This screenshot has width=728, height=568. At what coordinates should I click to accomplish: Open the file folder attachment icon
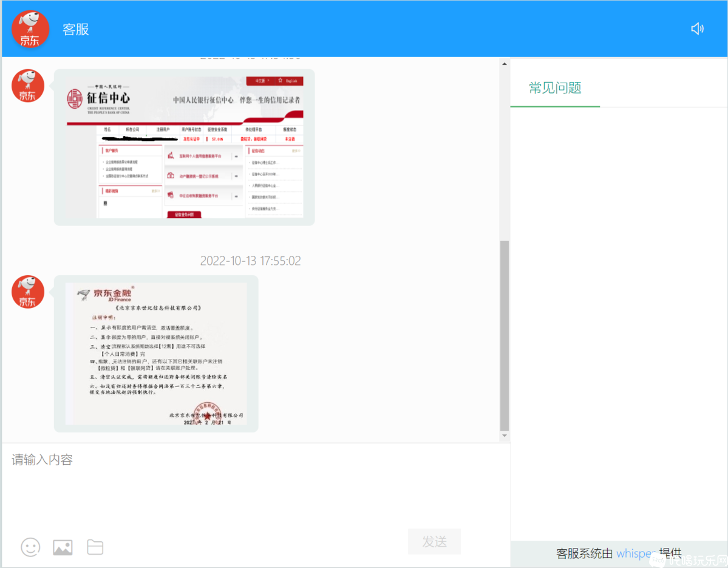[x=95, y=547]
